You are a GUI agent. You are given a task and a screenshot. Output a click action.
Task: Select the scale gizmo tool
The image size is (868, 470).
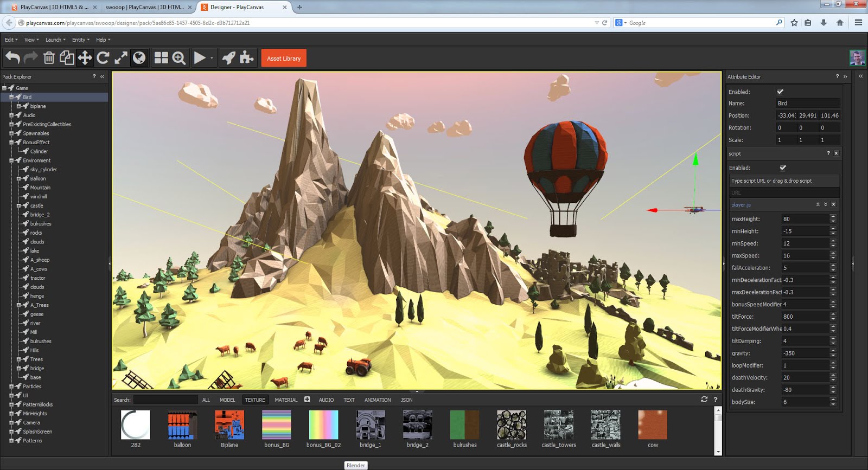point(121,57)
